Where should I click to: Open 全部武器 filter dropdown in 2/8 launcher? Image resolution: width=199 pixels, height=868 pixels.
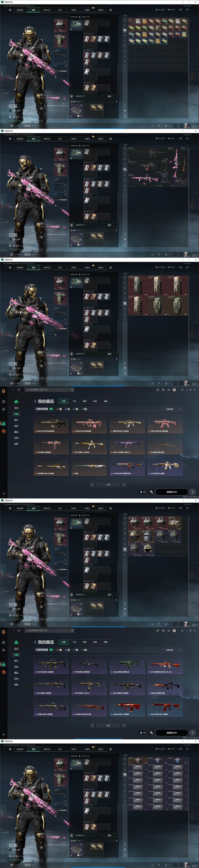click(173, 650)
